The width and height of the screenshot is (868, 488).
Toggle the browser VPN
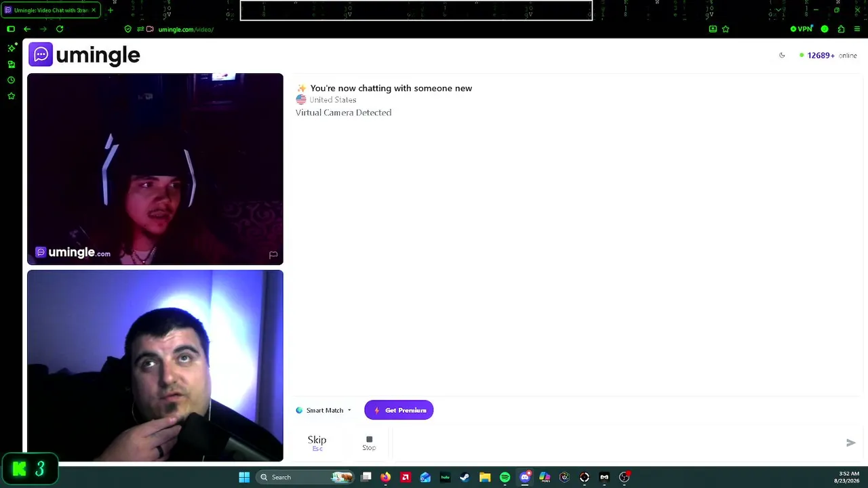pyautogui.click(x=802, y=29)
